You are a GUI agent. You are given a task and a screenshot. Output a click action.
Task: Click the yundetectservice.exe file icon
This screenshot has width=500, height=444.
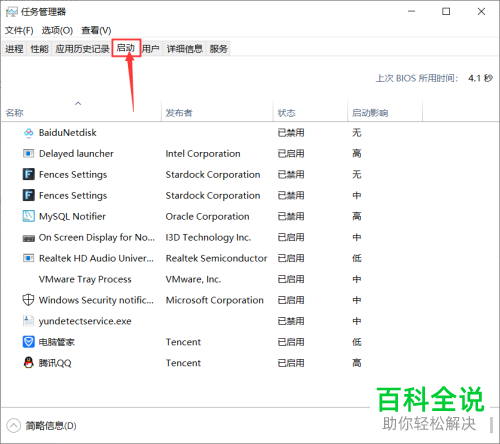point(28,321)
